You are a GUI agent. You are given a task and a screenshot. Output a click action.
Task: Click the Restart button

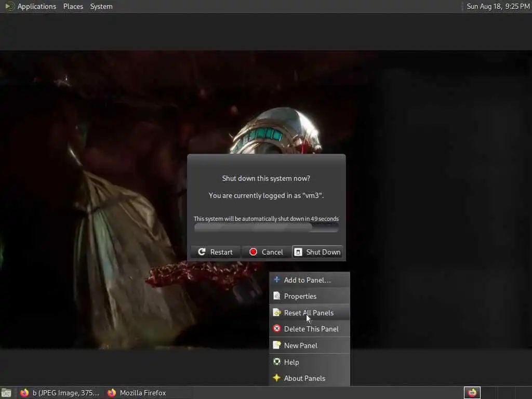216,252
